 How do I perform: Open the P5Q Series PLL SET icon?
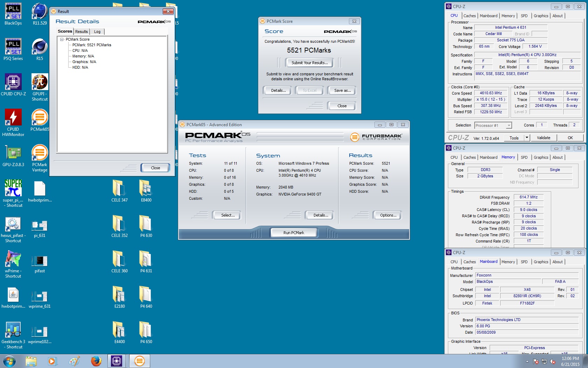tap(13, 49)
